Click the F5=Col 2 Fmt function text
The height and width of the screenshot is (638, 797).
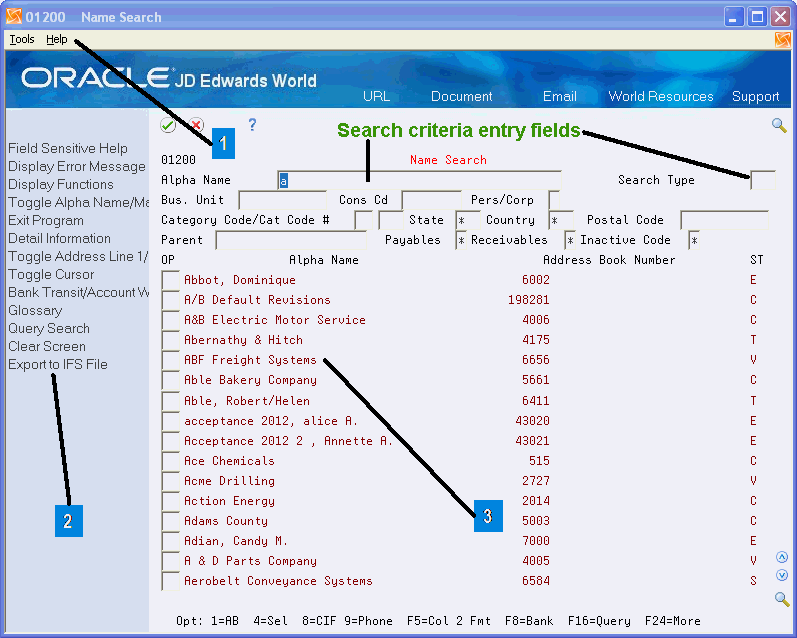coord(448,621)
